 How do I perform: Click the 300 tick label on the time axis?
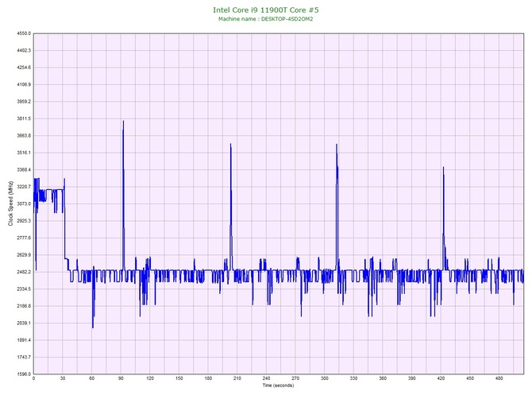[x=325, y=378]
